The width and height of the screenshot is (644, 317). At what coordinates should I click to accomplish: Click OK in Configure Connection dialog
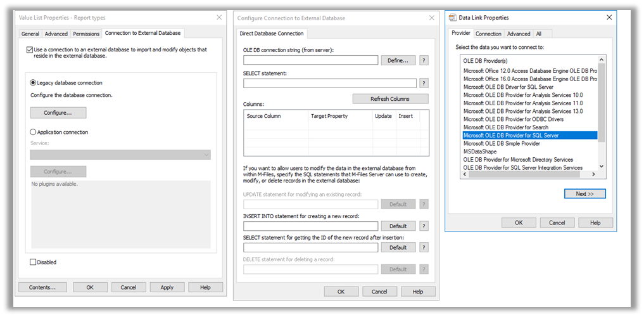click(x=341, y=292)
